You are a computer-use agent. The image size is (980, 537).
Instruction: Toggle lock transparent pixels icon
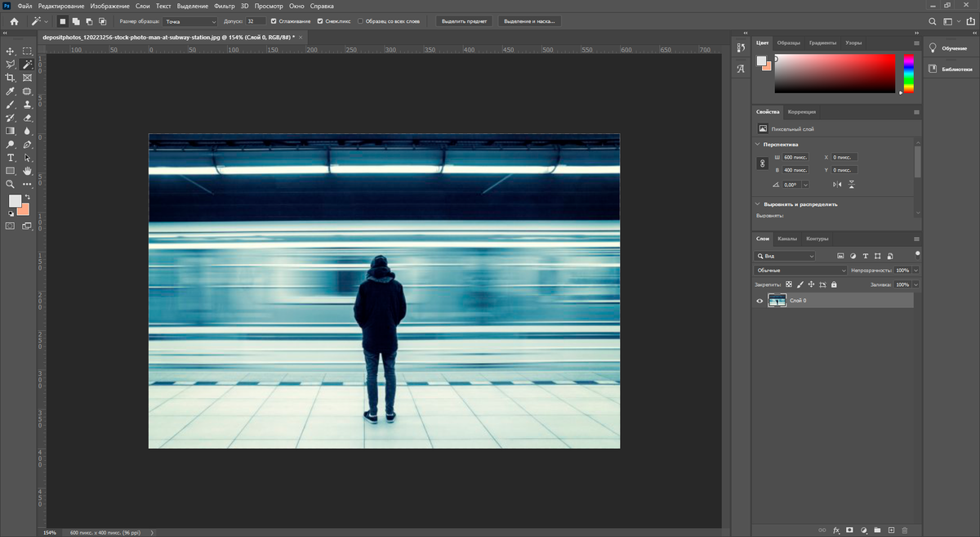(x=789, y=284)
